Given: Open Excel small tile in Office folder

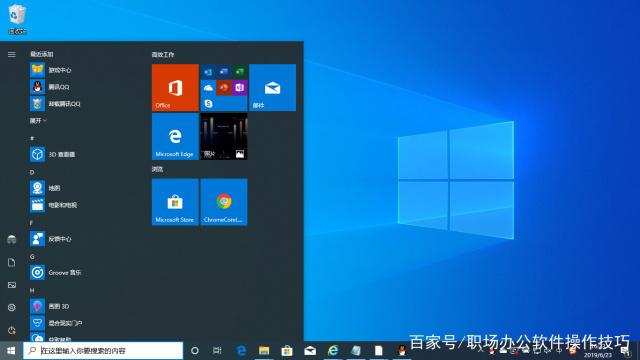Looking at the screenshot, I should (240, 72).
